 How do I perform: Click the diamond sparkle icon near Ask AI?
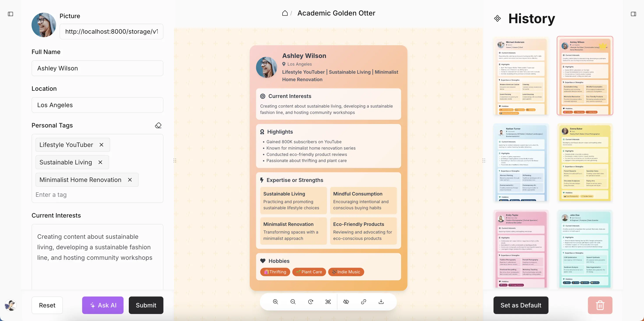pos(92,305)
